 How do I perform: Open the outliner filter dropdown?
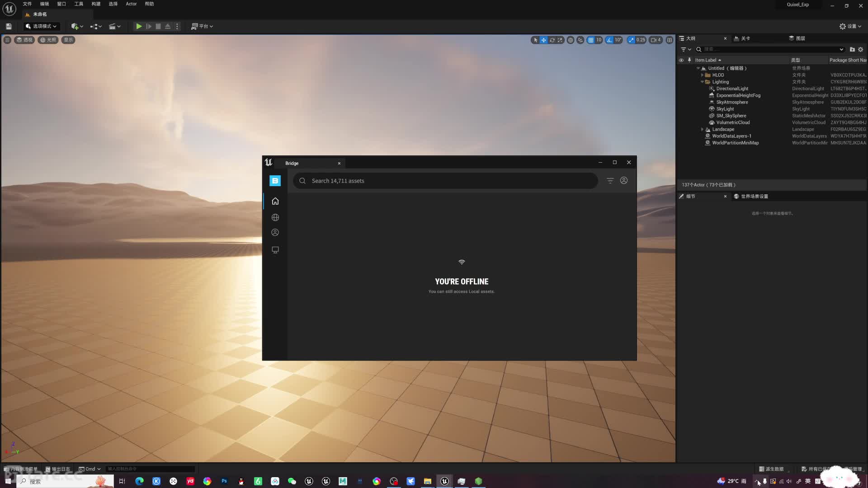click(x=686, y=49)
